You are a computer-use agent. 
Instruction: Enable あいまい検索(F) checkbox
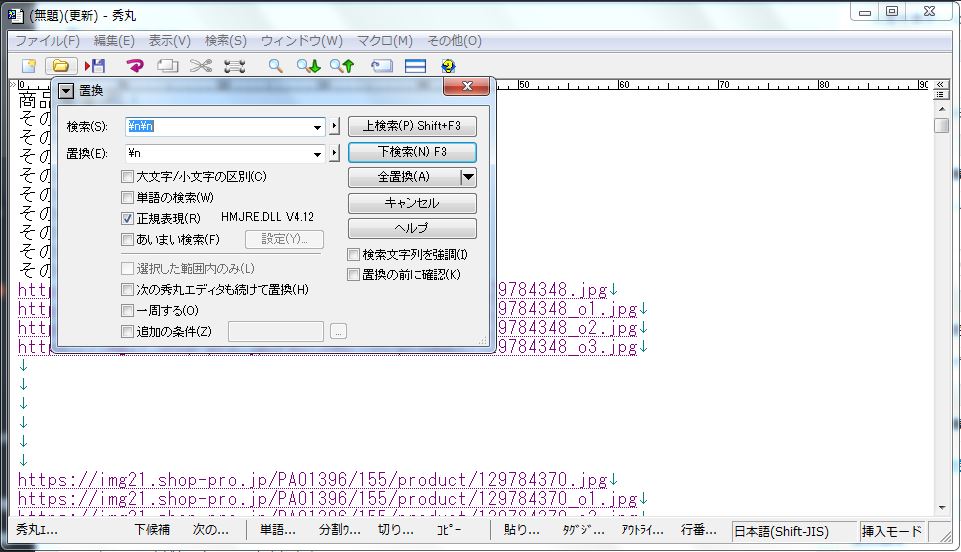pos(127,240)
